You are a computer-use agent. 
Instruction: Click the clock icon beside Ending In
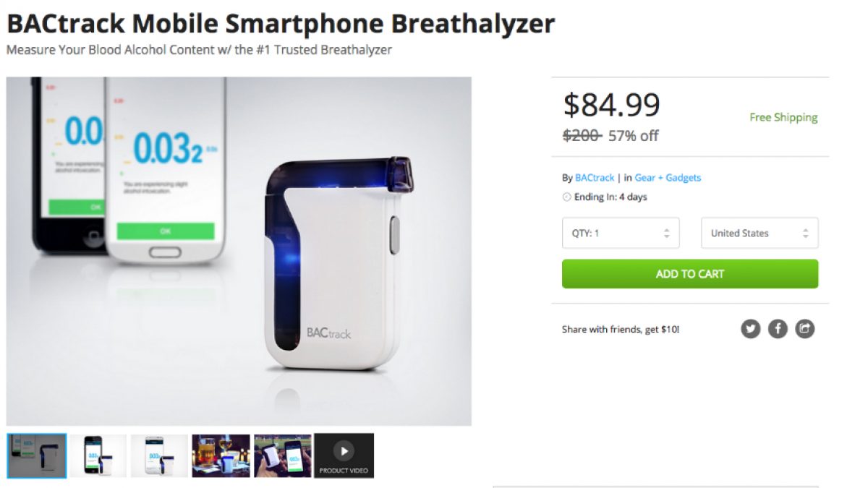(x=566, y=197)
